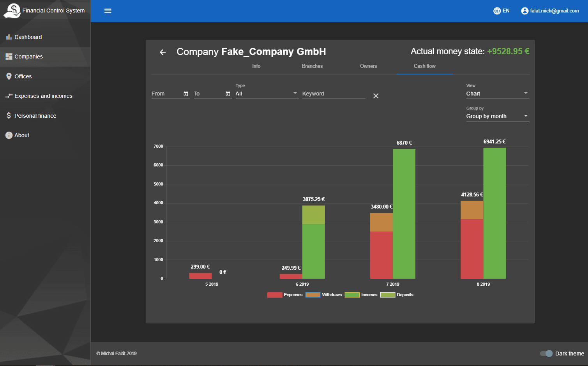
Task: Click the Company Fake_Company GmbH title
Action: pyautogui.click(x=251, y=52)
